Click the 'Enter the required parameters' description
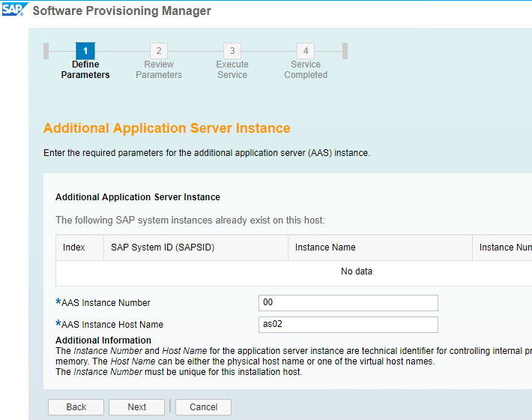Screen dimensions: 532x420 tap(207, 153)
